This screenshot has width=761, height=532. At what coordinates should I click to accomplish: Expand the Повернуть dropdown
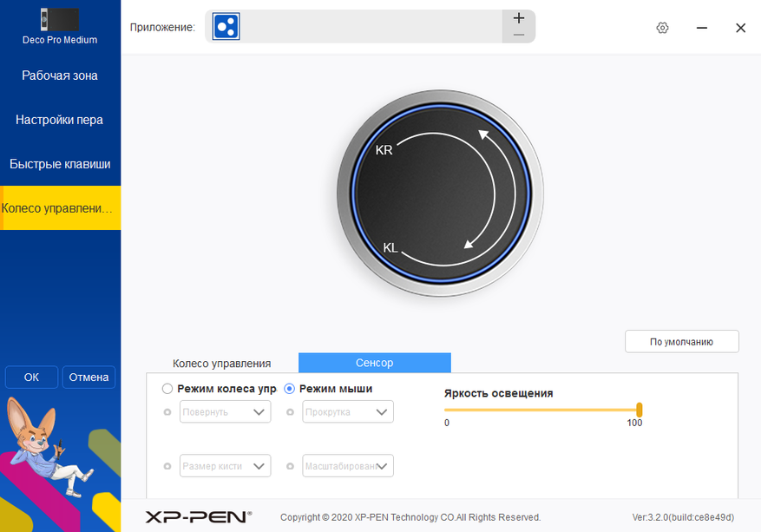(x=226, y=412)
